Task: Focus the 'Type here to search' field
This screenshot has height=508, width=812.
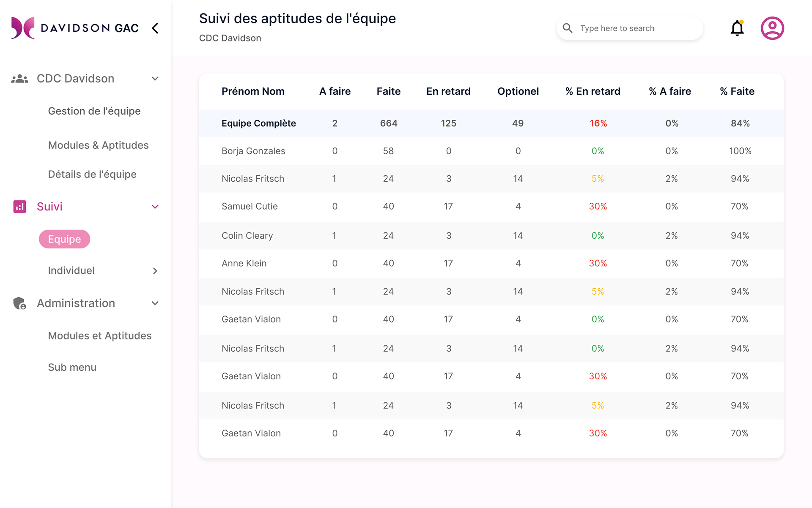Action: [x=634, y=28]
